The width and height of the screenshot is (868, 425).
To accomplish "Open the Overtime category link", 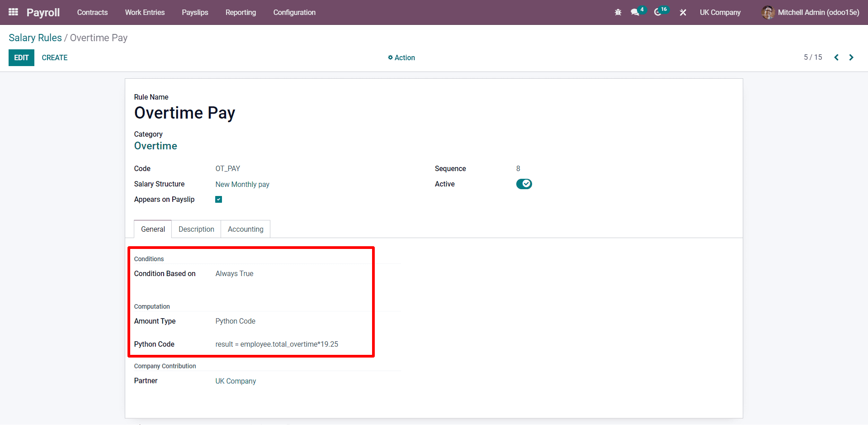I will coord(156,146).
